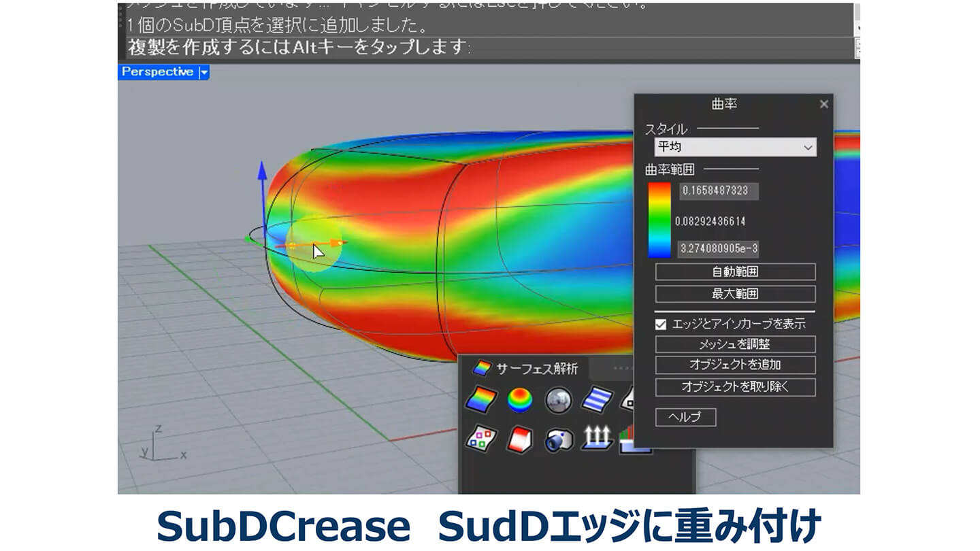Click the grip dots on the toolbar tab
The height and width of the screenshot is (551, 980).
pyautogui.click(x=623, y=368)
